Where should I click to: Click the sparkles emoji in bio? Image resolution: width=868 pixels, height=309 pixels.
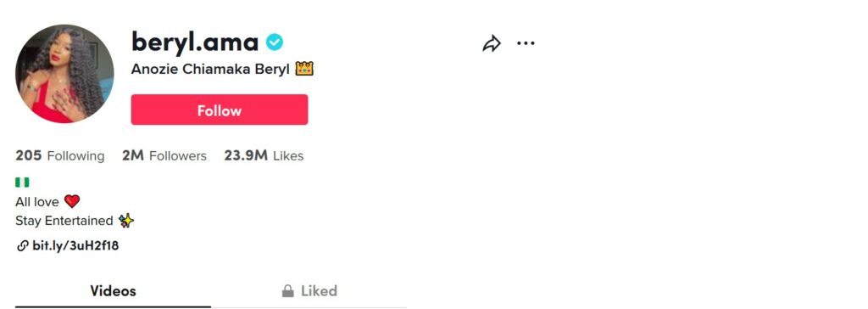pyautogui.click(x=126, y=221)
